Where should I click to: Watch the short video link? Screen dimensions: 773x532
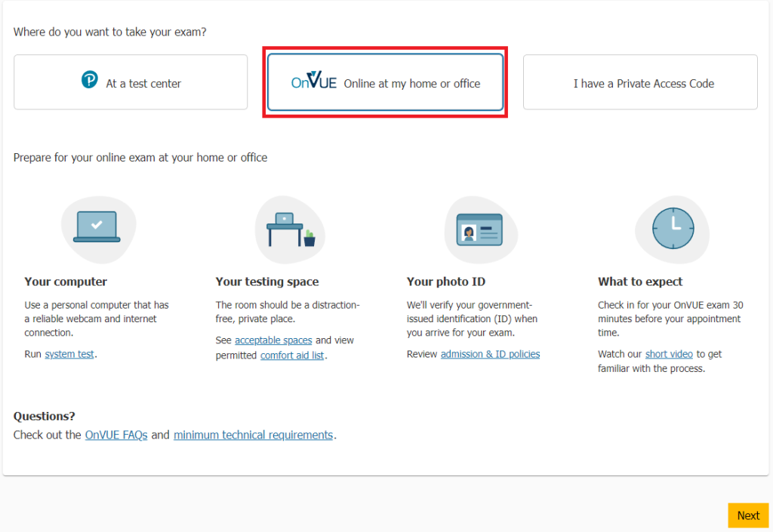(x=669, y=354)
